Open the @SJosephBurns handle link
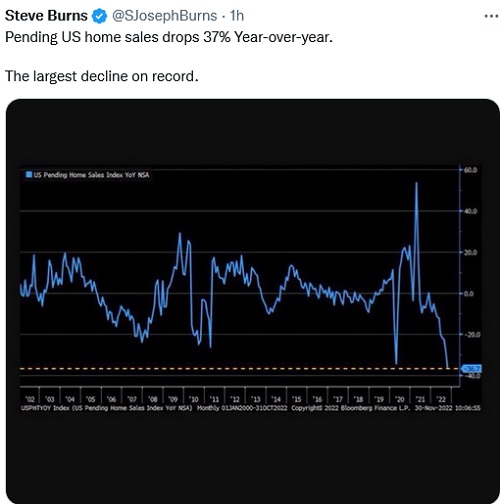Viewport: 500px width, 504px height. click(x=164, y=16)
